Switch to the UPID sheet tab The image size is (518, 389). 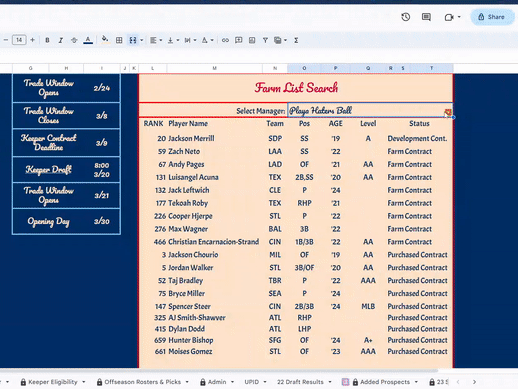[x=251, y=382]
